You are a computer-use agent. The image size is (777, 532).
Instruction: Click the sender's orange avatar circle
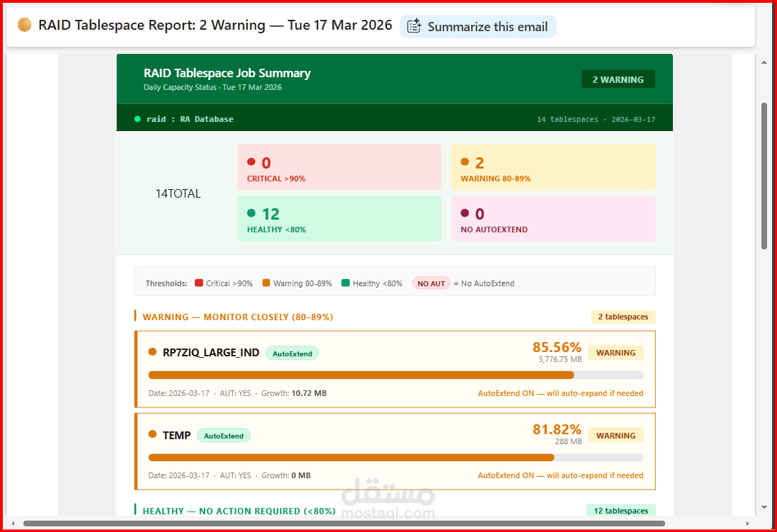point(24,24)
